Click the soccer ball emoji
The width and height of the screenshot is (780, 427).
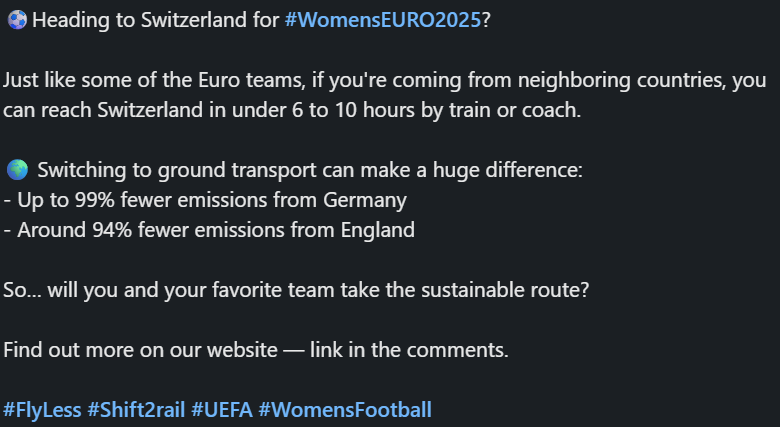pyautogui.click(x=16, y=21)
